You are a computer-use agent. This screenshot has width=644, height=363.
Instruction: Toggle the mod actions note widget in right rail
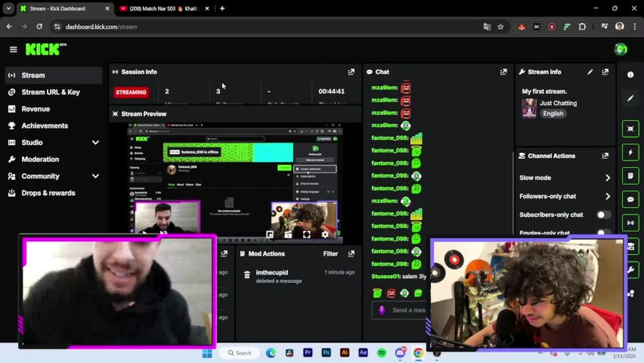[x=630, y=176]
